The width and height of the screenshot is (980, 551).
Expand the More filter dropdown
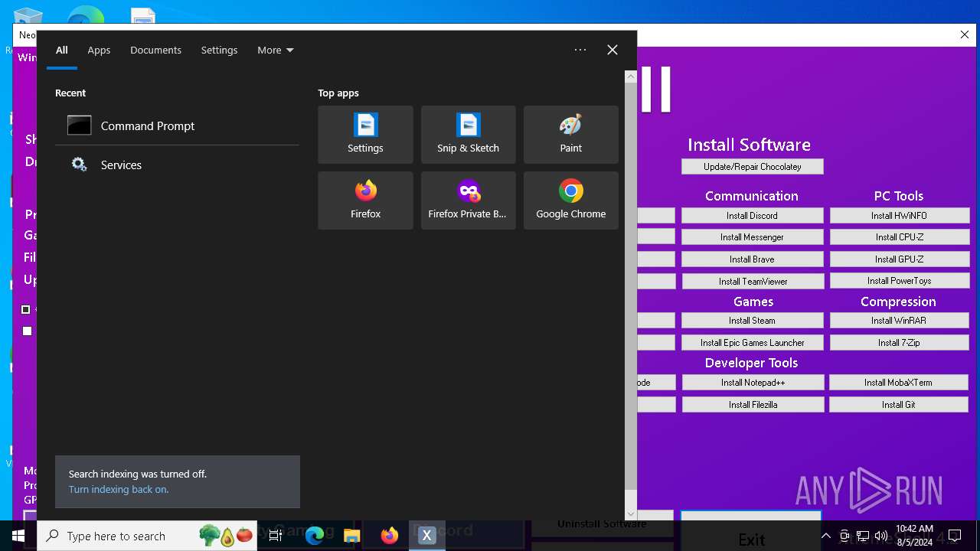point(275,50)
